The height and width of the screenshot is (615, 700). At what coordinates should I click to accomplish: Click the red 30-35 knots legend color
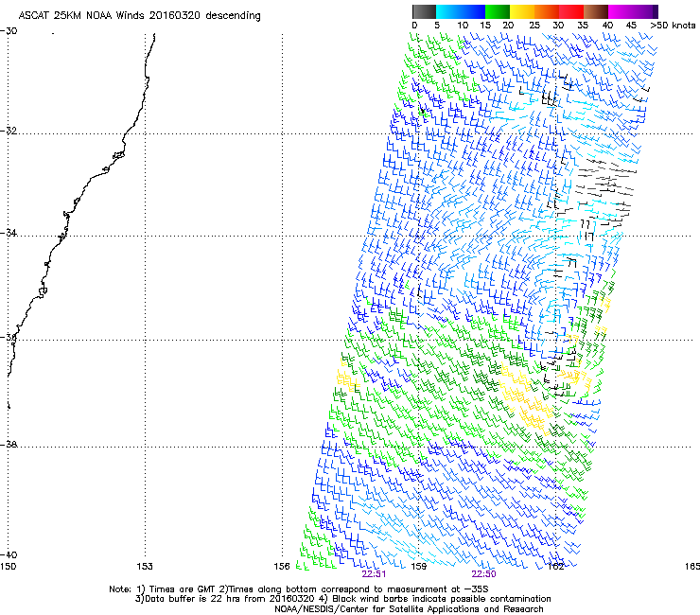[x=571, y=11]
